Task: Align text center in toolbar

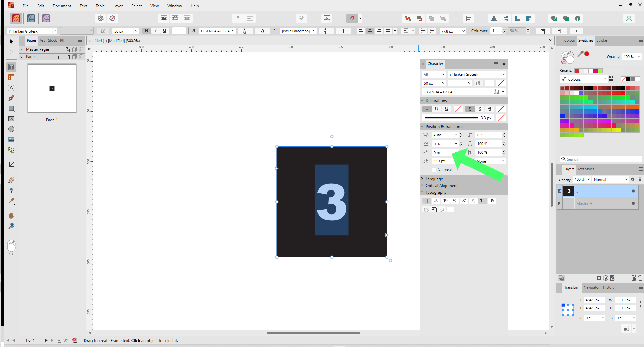Action: coord(370,31)
